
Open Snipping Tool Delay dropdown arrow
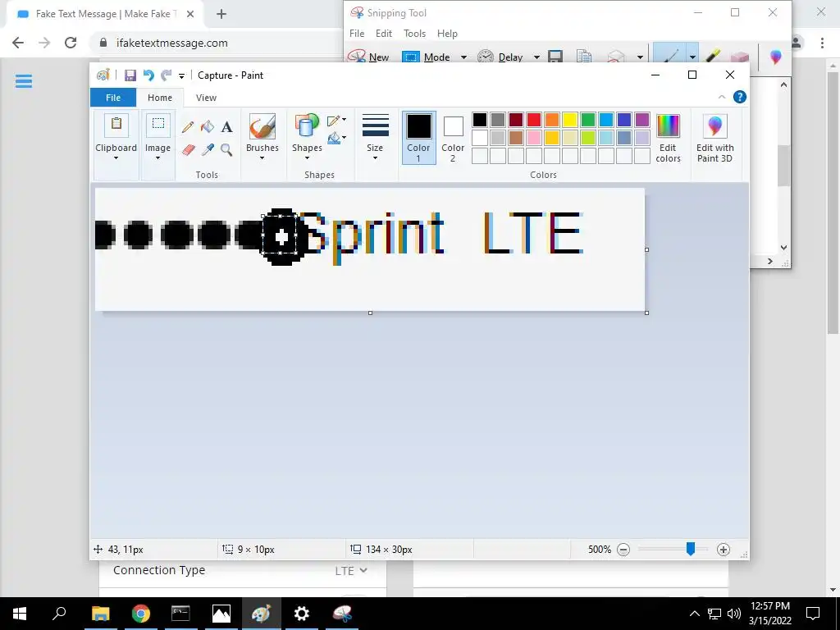pyautogui.click(x=536, y=57)
